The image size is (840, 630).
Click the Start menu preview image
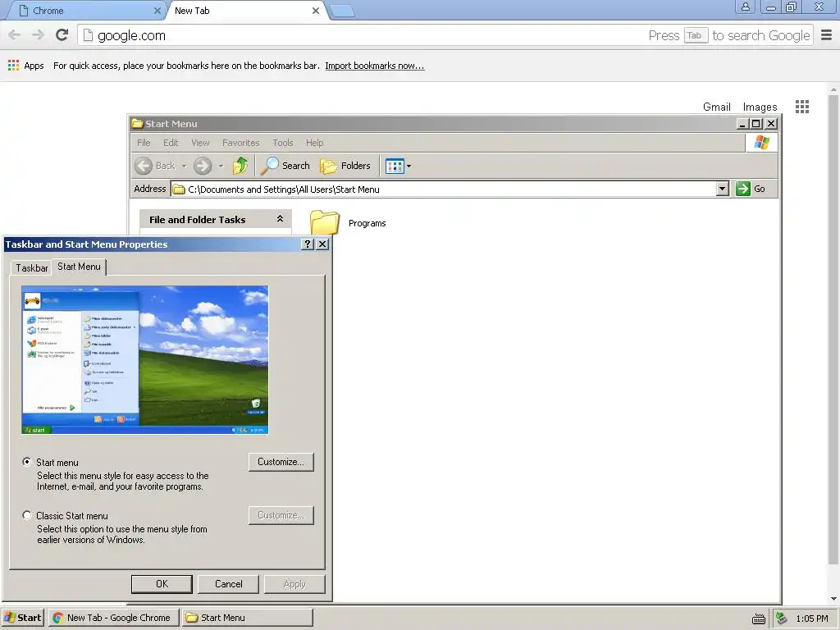point(145,359)
